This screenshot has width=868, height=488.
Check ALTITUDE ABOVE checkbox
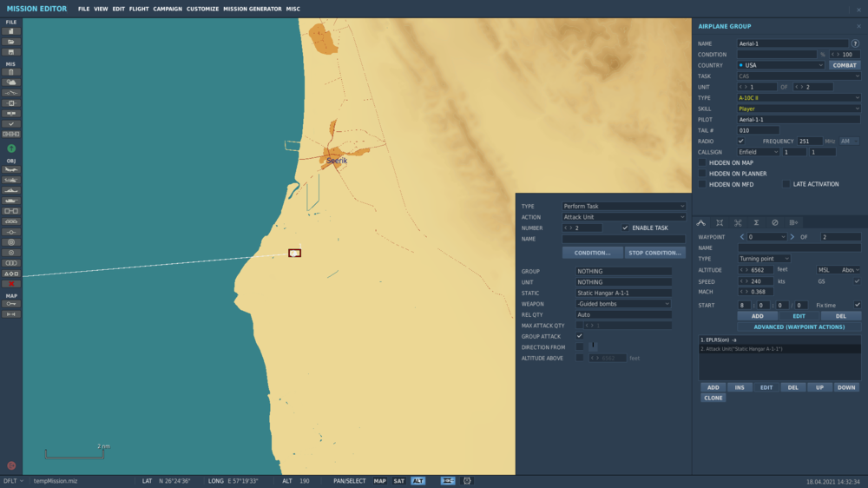click(580, 358)
